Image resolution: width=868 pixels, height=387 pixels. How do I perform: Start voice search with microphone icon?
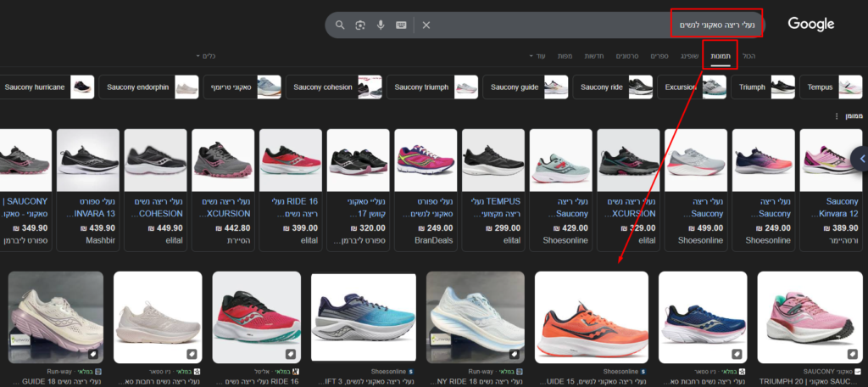(381, 25)
